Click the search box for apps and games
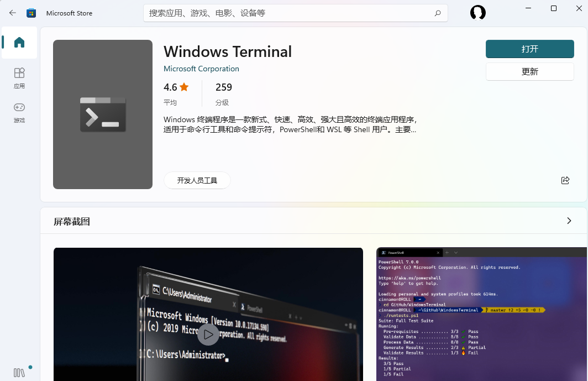The width and height of the screenshot is (588, 381). pyautogui.click(x=296, y=13)
